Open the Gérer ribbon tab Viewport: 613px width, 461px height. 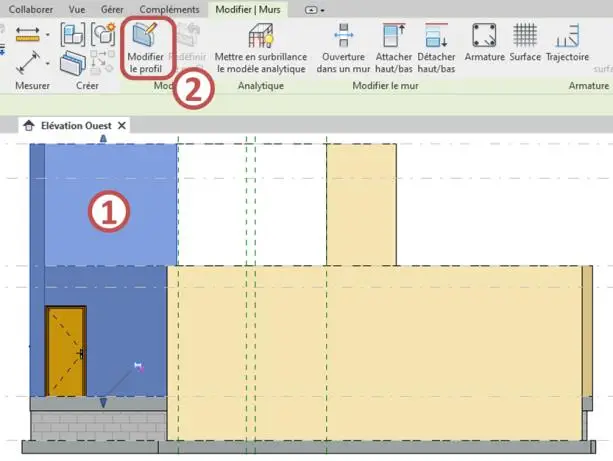pos(112,9)
